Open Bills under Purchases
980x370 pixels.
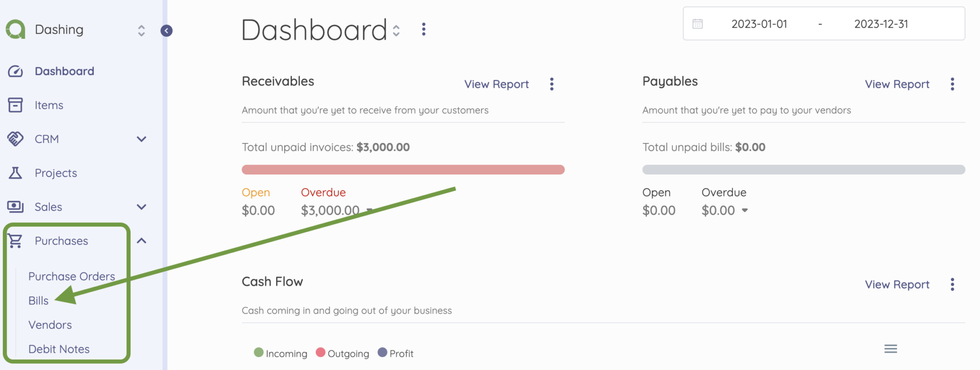(38, 301)
